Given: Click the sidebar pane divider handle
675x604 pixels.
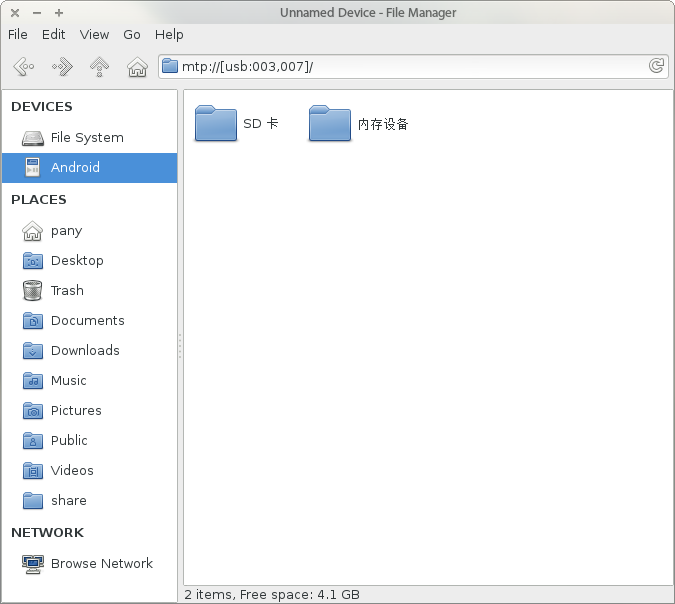Looking at the screenshot, I should click(180, 346).
